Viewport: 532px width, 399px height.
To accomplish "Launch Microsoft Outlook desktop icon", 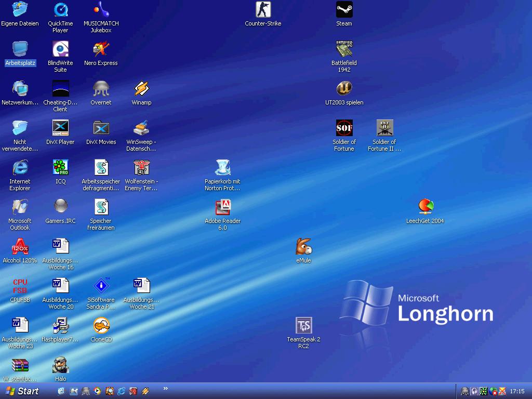I will point(20,207).
